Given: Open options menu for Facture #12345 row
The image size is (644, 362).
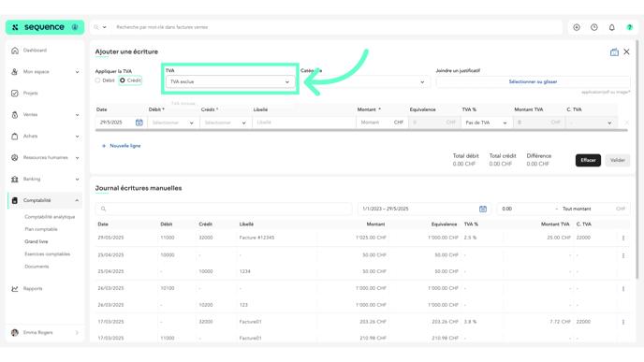Looking at the screenshot, I should tap(623, 238).
